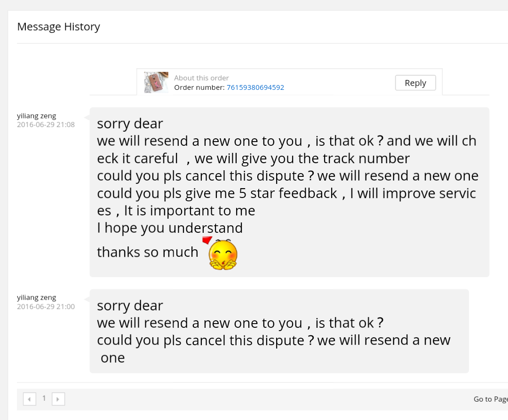Click the Reply button
The height and width of the screenshot is (420, 508).
415,83
